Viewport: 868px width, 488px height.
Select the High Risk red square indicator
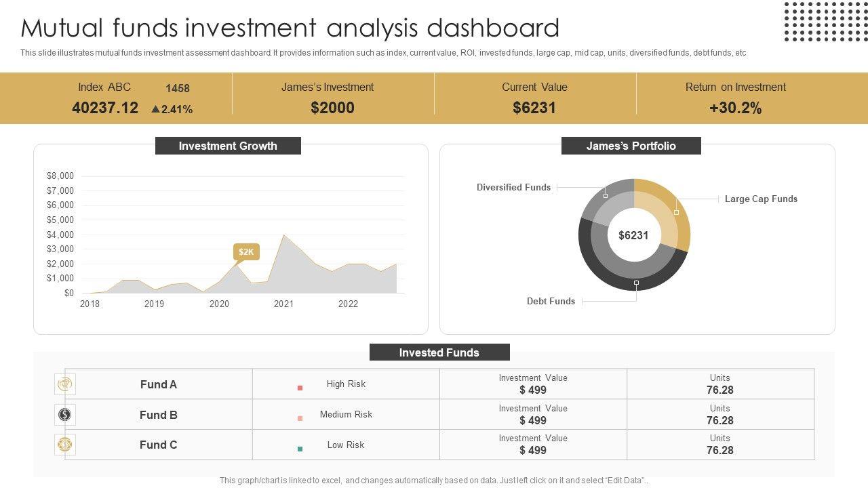click(300, 388)
